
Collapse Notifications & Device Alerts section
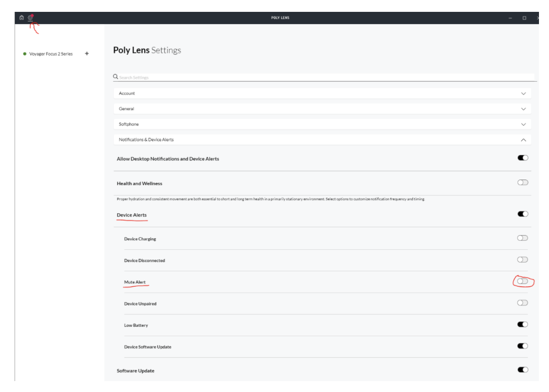tap(523, 140)
